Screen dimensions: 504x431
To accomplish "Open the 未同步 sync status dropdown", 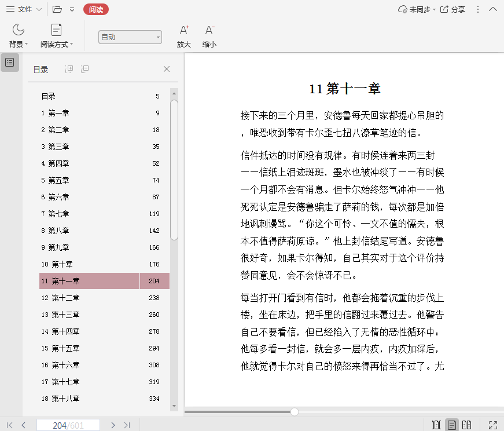I will click(417, 9).
